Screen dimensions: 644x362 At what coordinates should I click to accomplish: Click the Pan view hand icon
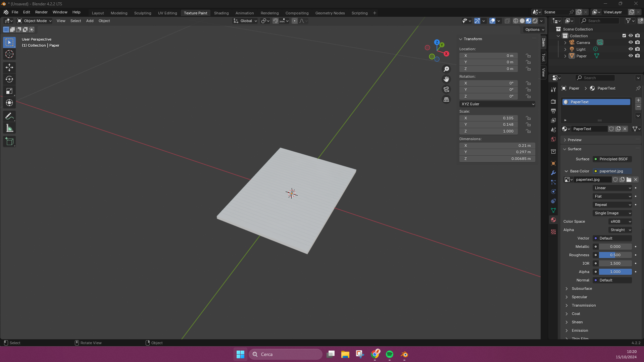tap(446, 79)
